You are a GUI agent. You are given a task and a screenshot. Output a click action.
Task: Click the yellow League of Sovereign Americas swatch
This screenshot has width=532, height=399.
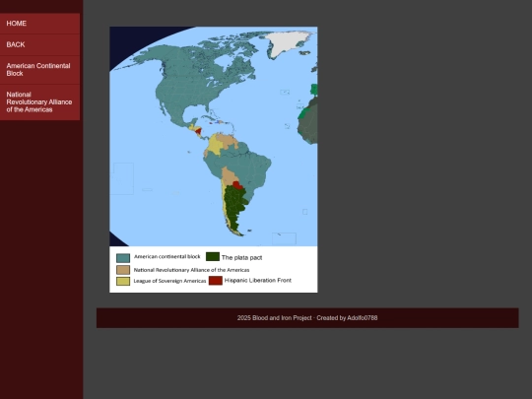pos(123,281)
